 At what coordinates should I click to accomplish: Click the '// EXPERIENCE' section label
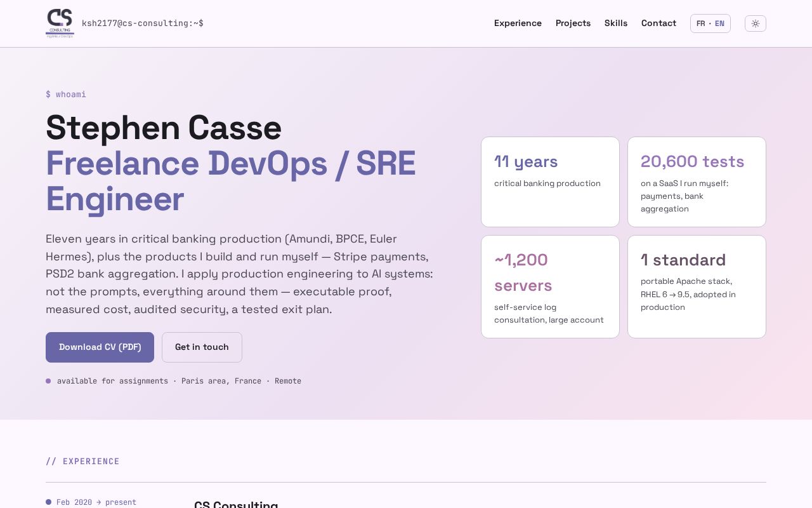pyautogui.click(x=82, y=462)
